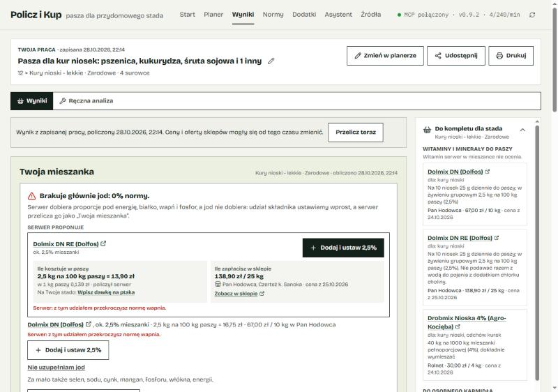Open external link icon beside Dolmix DN RE proposal
558x392 pixels.
[x=103, y=243]
